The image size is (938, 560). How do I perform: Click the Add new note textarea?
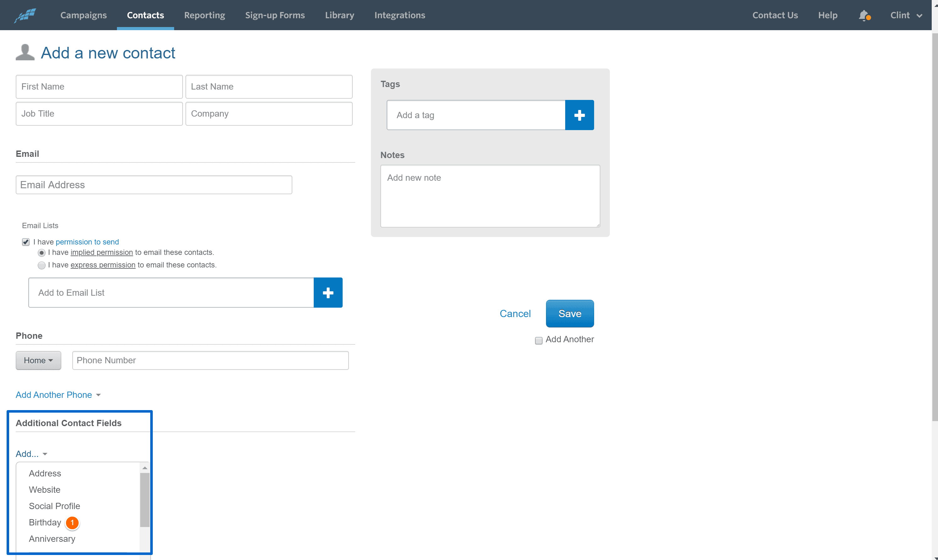(x=490, y=196)
